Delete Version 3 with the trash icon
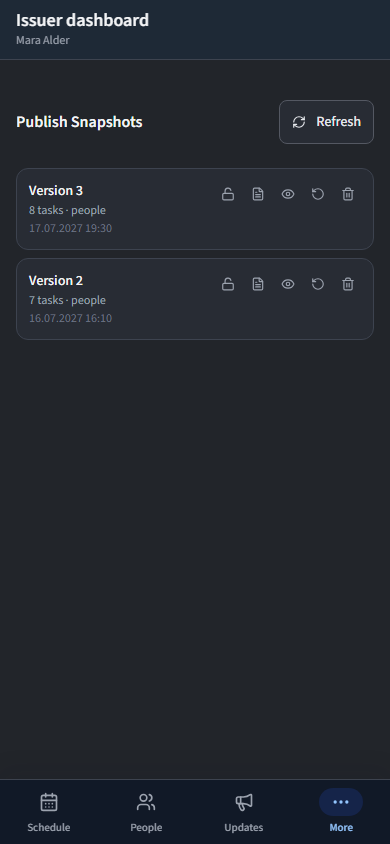Screen dimensions: 390x844 [348, 194]
